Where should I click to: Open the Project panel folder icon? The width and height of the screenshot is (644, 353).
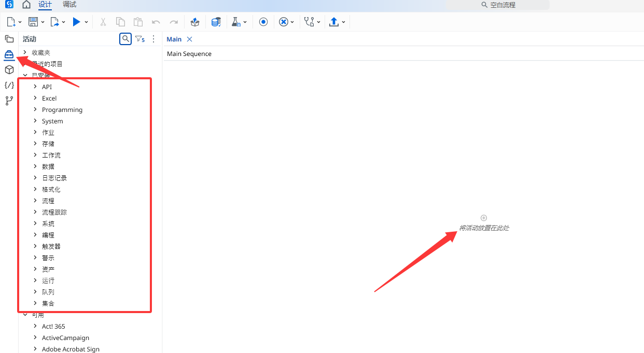9,39
